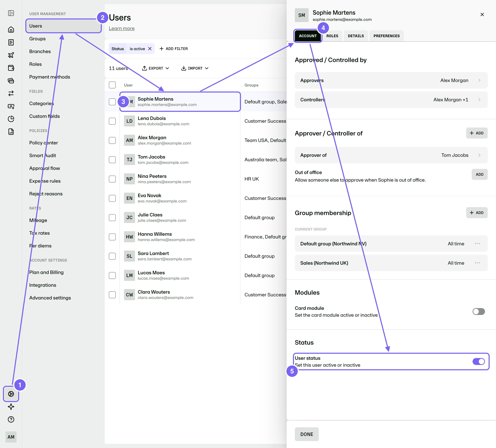Open Policy center in sidebar
Screen dimensions: 496x448
(44, 143)
